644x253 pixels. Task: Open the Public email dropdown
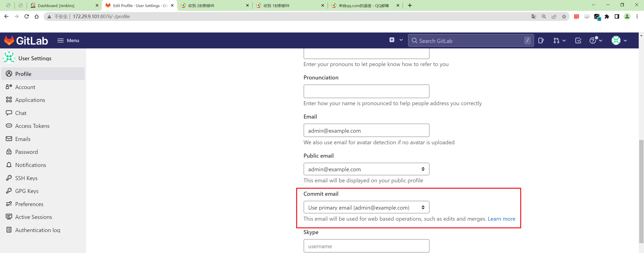coord(366,169)
